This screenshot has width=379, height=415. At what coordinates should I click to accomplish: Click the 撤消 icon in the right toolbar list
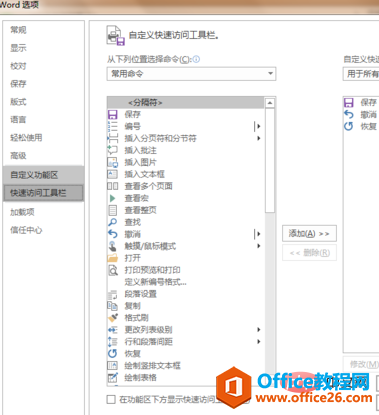point(349,115)
